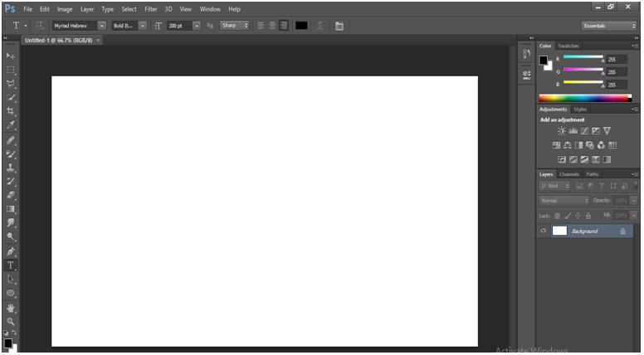This screenshot has height=355, width=644.
Task: Toggle lock image pixels
Action: coord(568,216)
